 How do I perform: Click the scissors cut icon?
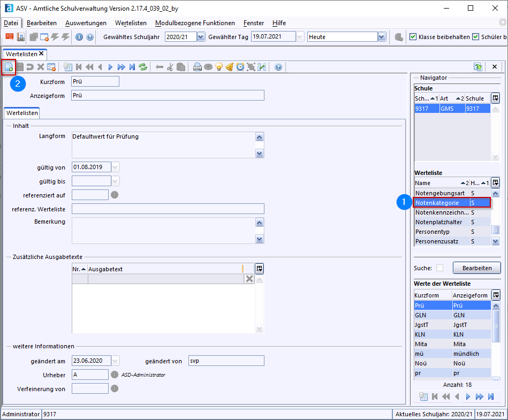pyautogui.click(x=170, y=67)
